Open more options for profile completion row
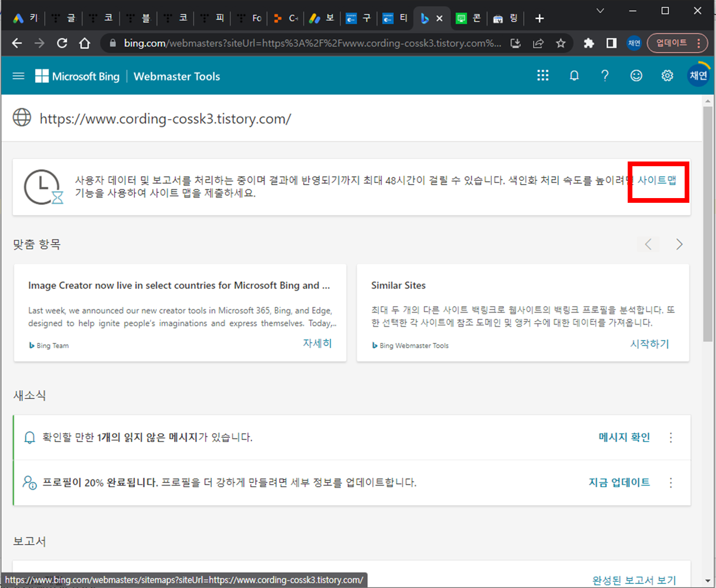This screenshot has width=716, height=588. 671,482
